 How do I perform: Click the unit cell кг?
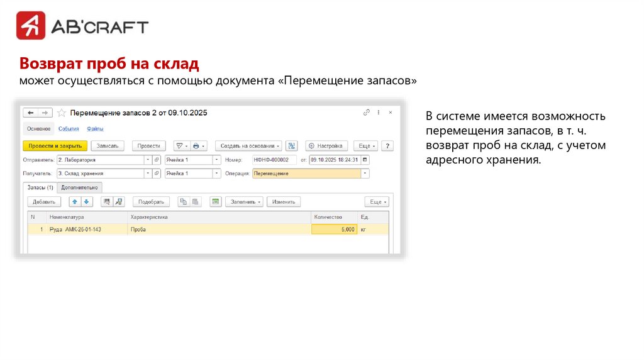(x=372, y=230)
